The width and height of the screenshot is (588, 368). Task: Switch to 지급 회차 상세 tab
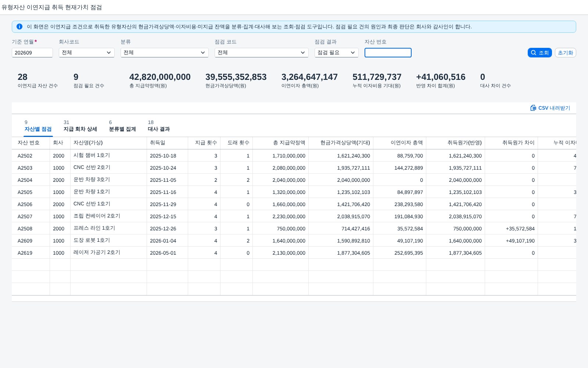pyautogui.click(x=80, y=126)
